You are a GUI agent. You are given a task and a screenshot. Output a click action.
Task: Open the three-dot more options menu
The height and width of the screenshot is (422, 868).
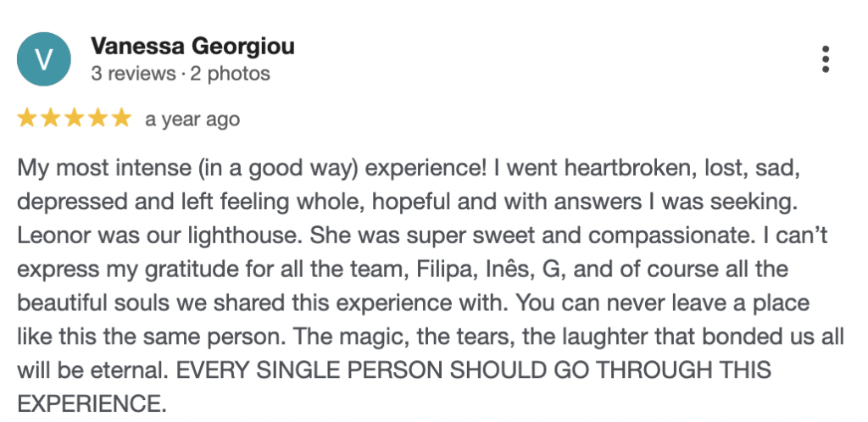(x=826, y=58)
